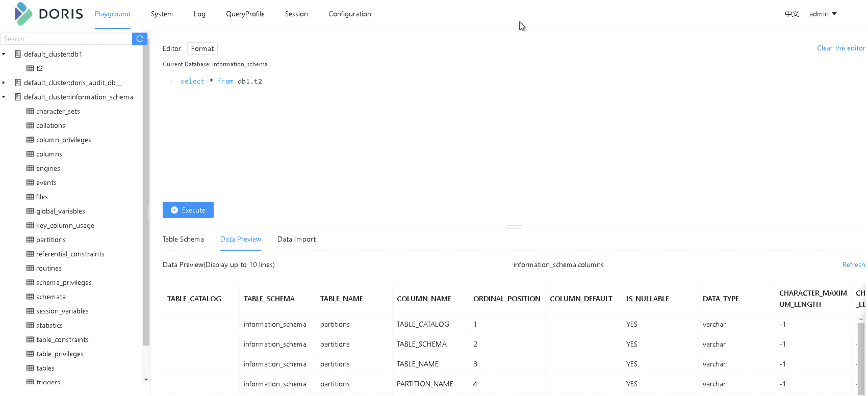
Task: Click database icon for default_cluster:db1
Action: 18,54
